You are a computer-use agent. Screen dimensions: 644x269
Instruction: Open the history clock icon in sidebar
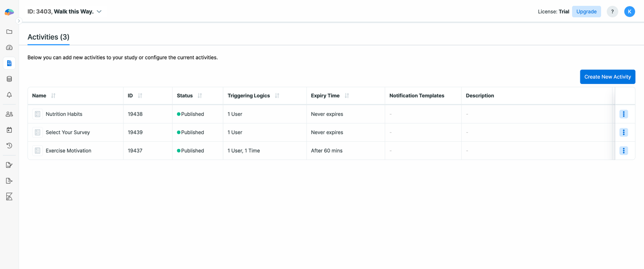pos(9,145)
